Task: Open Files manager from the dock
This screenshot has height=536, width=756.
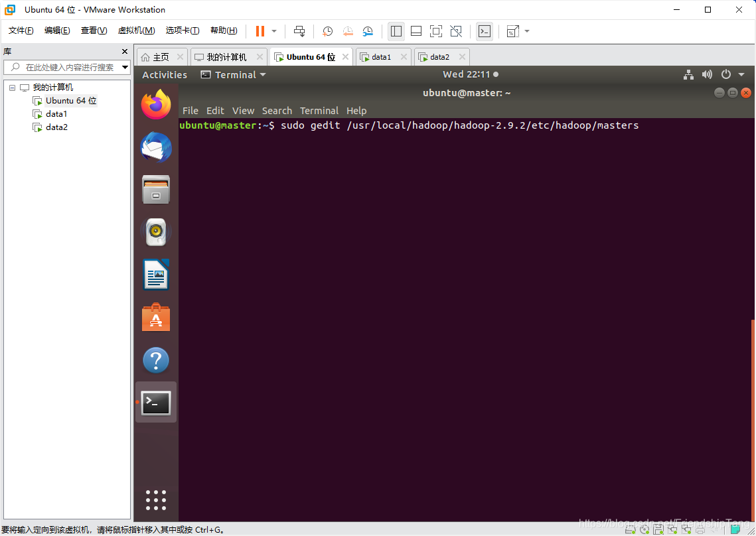Action: coord(156,190)
